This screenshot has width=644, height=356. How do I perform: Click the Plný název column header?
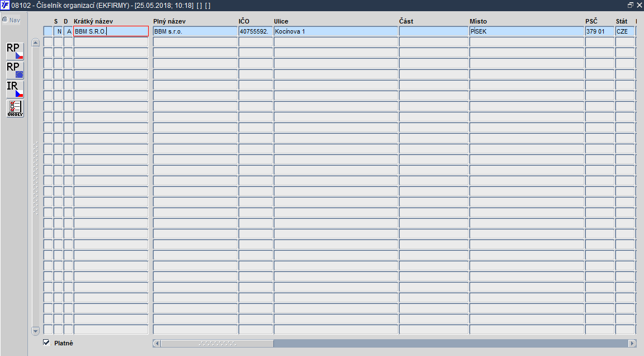(169, 21)
